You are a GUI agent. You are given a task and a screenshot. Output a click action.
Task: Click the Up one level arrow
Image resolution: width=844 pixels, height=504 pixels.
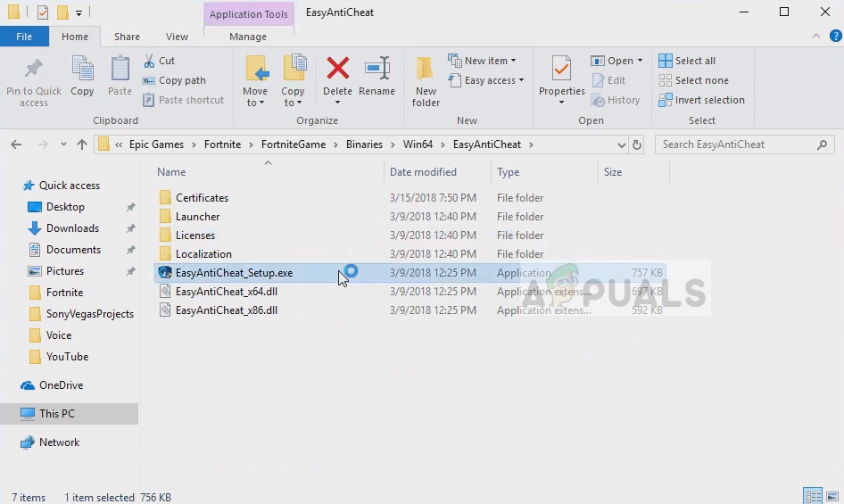coord(82,145)
